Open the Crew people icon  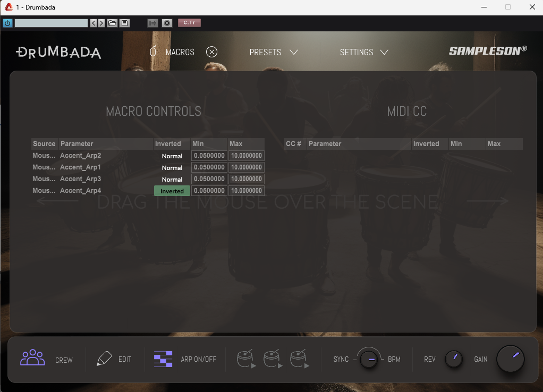[32, 357]
